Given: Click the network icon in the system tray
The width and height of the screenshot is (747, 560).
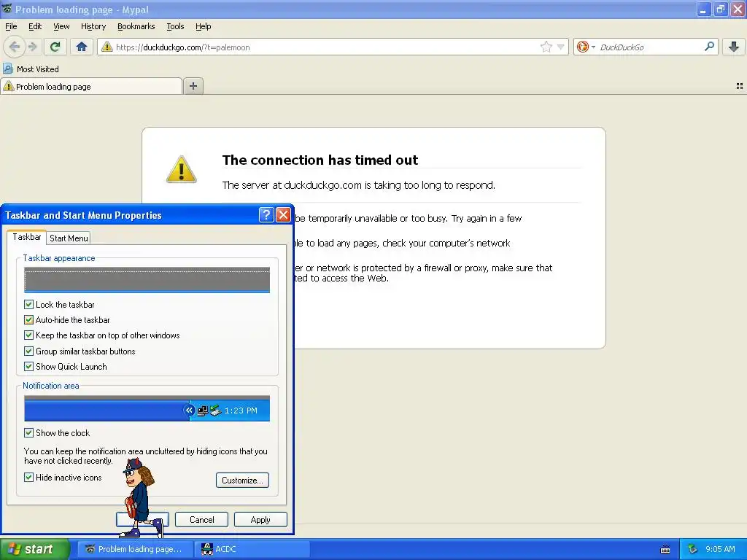Looking at the screenshot, I should pyautogui.click(x=692, y=549).
